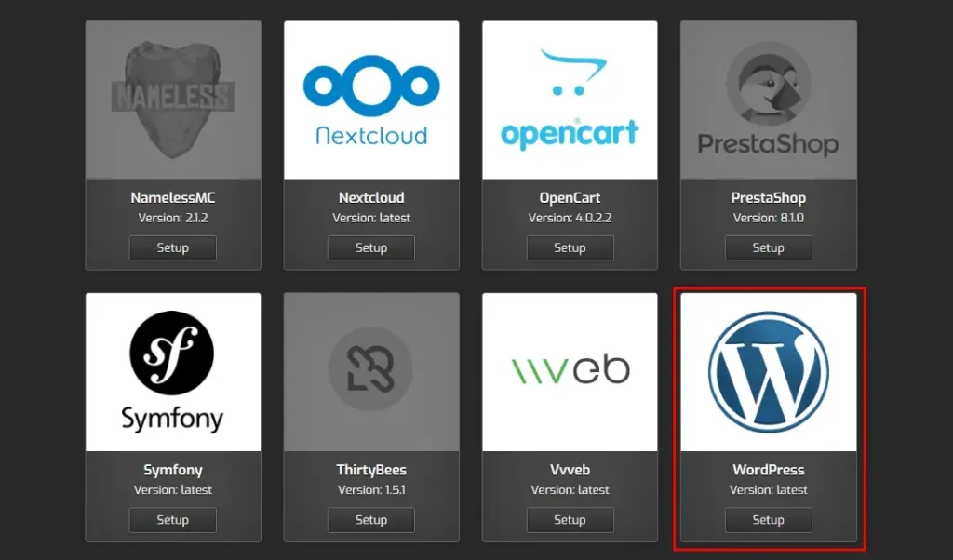Image resolution: width=953 pixels, height=560 pixels.
Task: Click 'Version: 8.1.0' under PrestaShop
Action: pos(768,218)
